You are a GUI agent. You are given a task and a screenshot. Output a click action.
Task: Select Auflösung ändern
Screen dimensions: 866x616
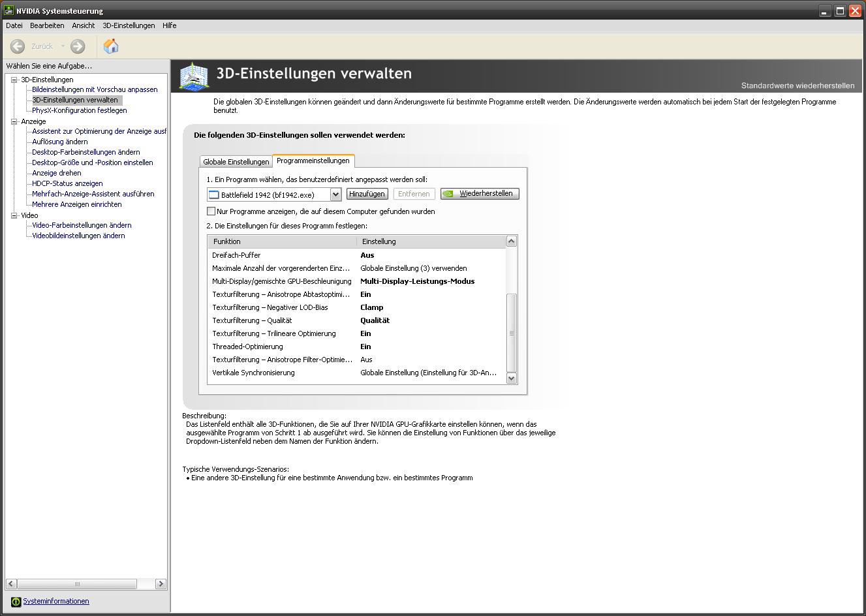coord(60,142)
